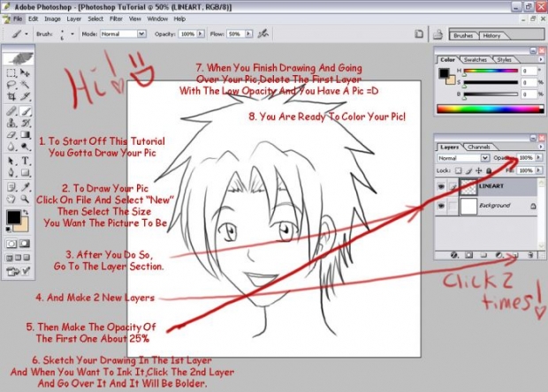Open layer Opacity slider arrow

(538, 158)
